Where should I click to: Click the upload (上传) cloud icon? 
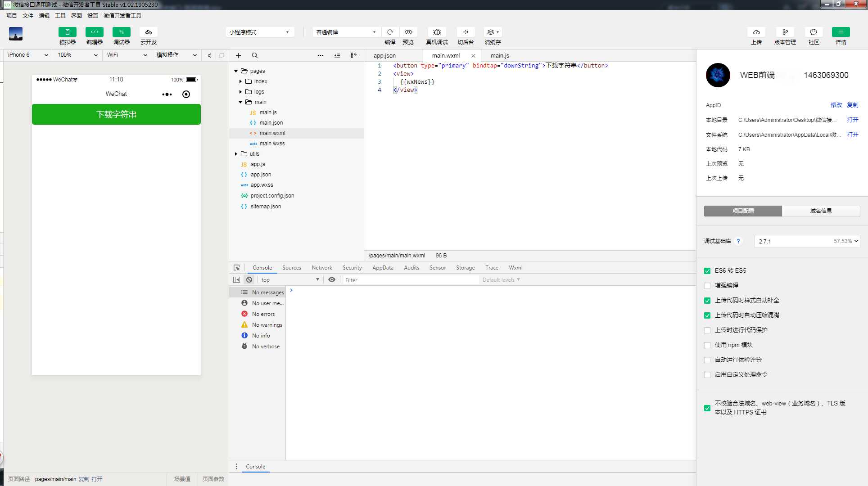coord(756,32)
